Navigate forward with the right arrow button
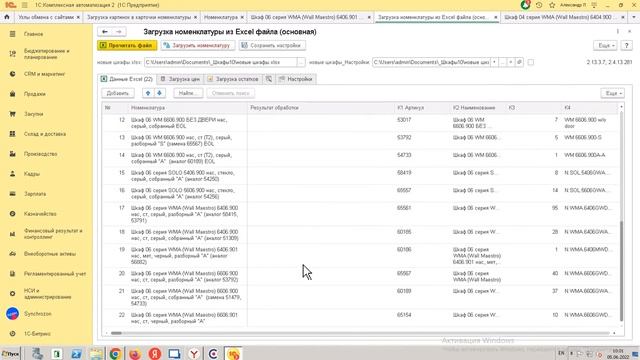Screen dimensions: 640x360 coord(119,32)
